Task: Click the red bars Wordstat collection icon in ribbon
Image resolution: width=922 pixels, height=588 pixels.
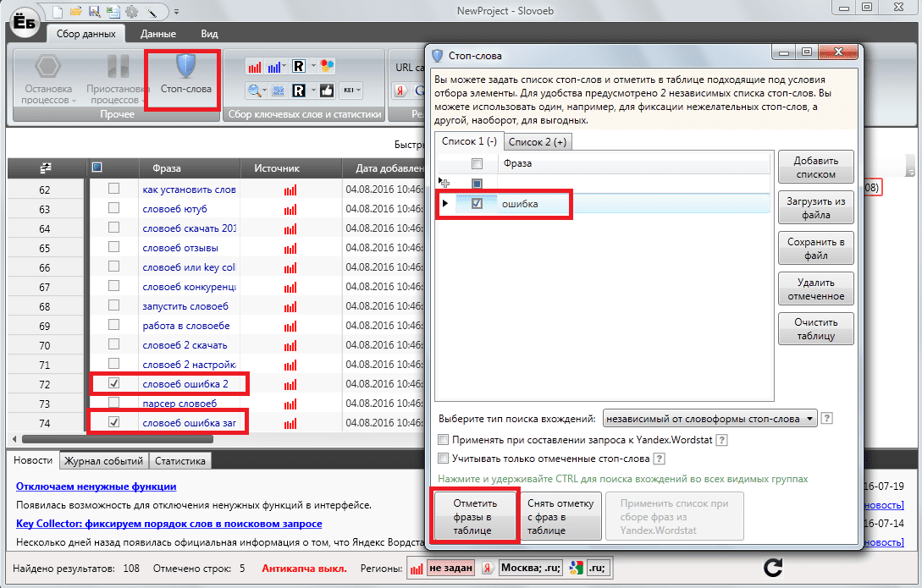Action: (x=255, y=66)
